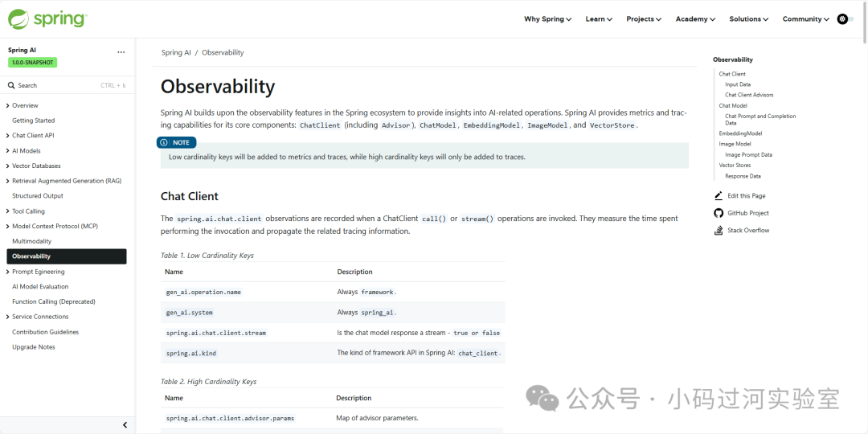Collapse the sidebar with the arrow icon
The image size is (868, 434).
tap(125, 425)
